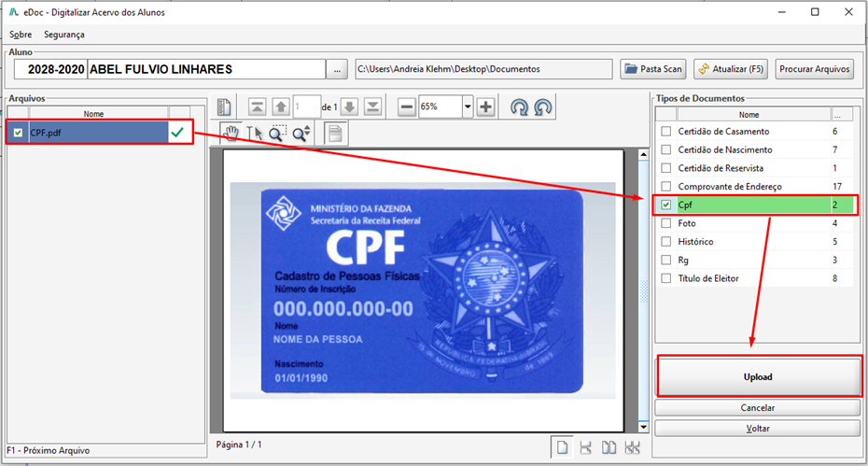Click document viewer scroll down arrow
This screenshot has width=868, height=466.
(643, 427)
